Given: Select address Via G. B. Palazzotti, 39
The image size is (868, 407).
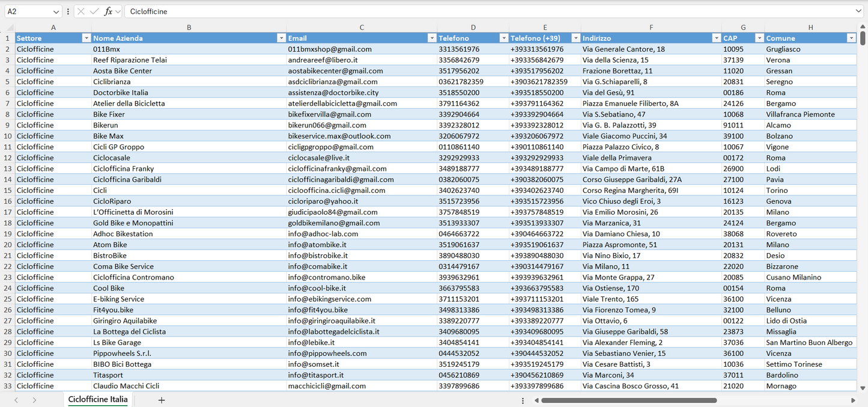Looking at the screenshot, I should click(651, 125).
